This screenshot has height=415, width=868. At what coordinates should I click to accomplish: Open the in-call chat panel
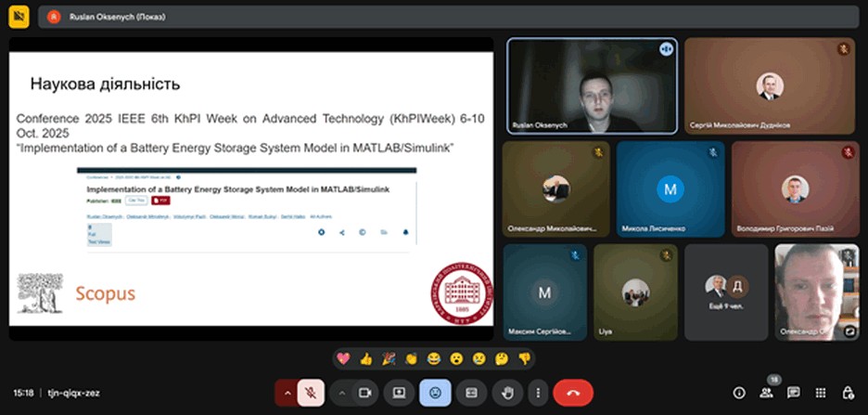(794, 393)
